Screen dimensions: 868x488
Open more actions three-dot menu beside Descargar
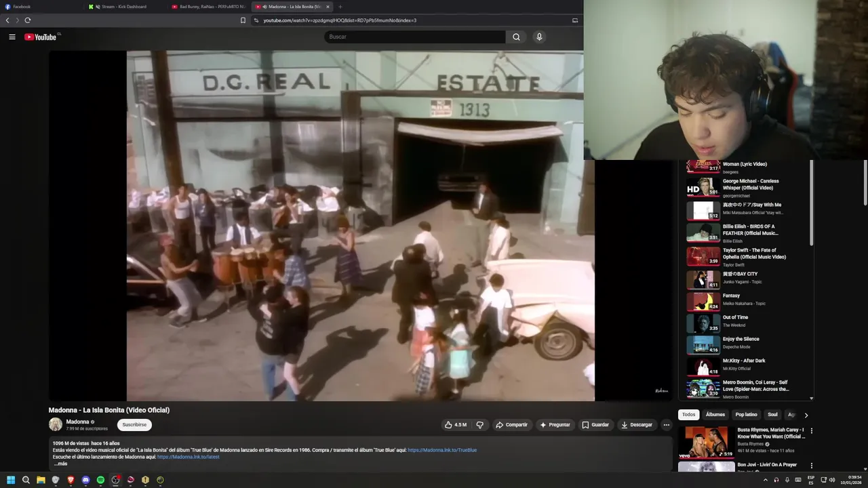click(666, 425)
